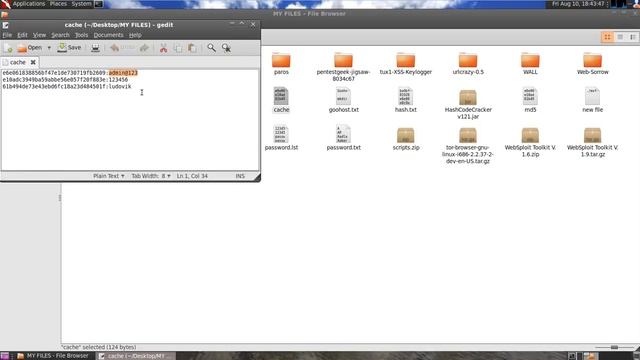Open the Find and Replace tool
Image resolution: width=640 pixels, height=360 pixels.
pyautogui.click(x=226, y=48)
